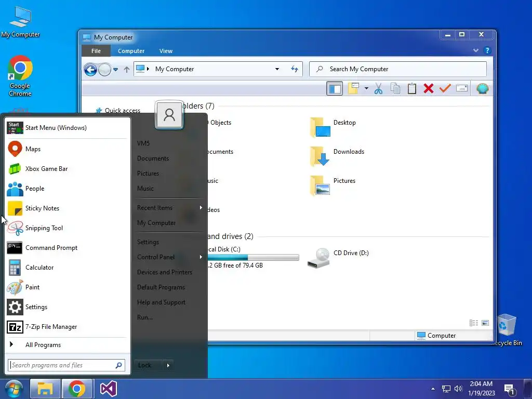Click the orange checkmark Properties icon
This screenshot has height=399, width=532.
tap(445, 88)
